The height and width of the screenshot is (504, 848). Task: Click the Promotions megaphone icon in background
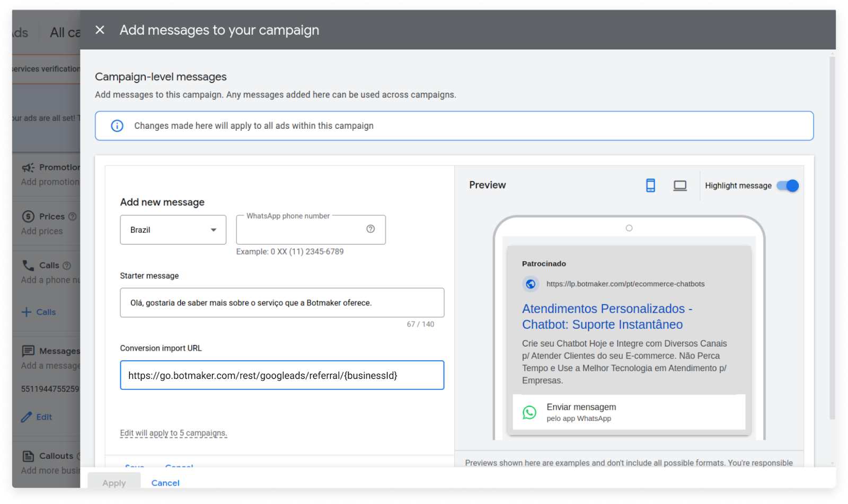pyautogui.click(x=28, y=167)
